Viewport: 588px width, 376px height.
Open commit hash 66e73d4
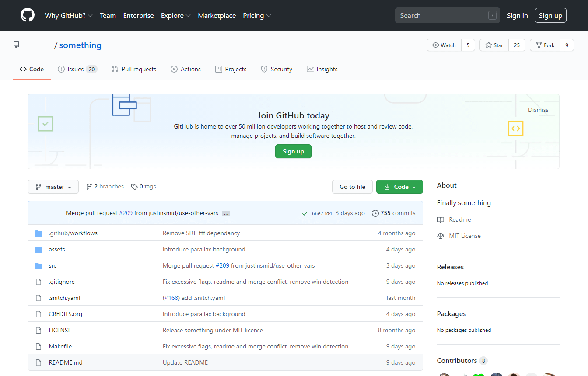(x=322, y=213)
